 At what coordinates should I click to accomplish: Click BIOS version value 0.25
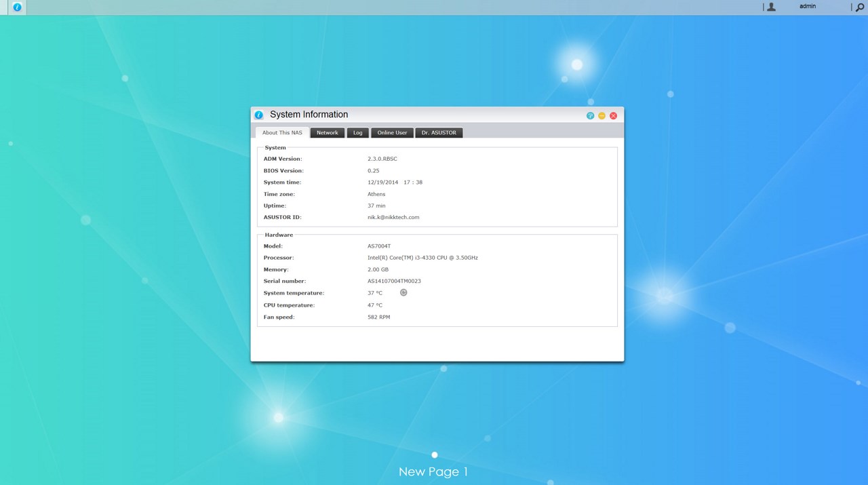373,171
